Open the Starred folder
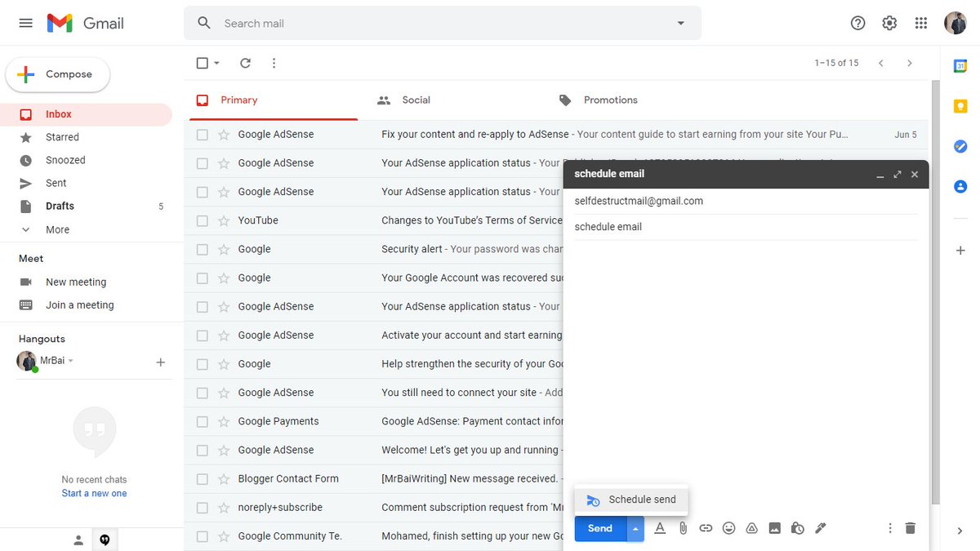 click(x=62, y=137)
